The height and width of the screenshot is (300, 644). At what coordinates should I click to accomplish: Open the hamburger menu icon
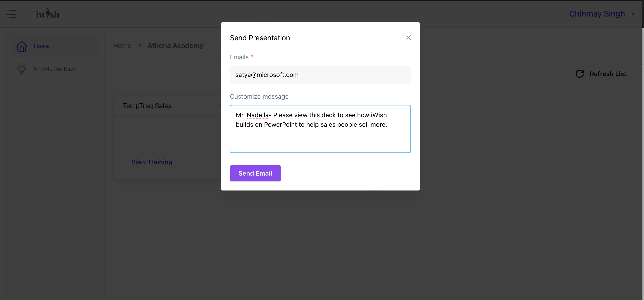11,14
